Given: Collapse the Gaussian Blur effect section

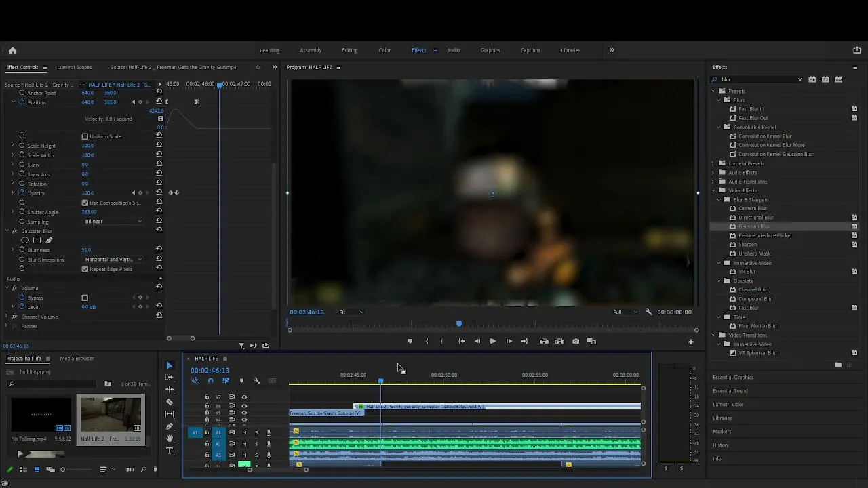Looking at the screenshot, I should (x=7, y=231).
